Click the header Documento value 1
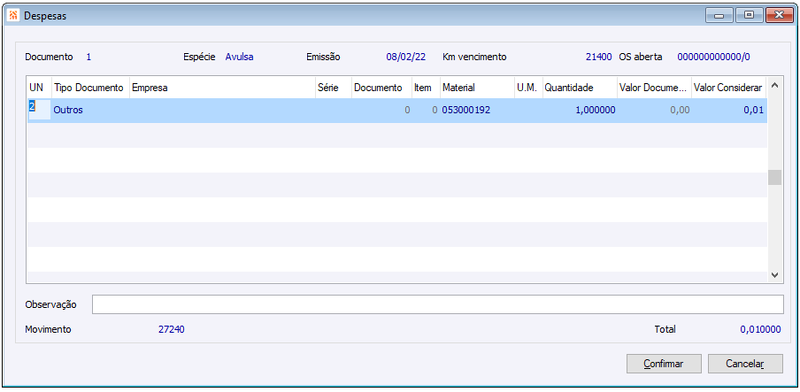This screenshot has width=800, height=392. [89, 57]
